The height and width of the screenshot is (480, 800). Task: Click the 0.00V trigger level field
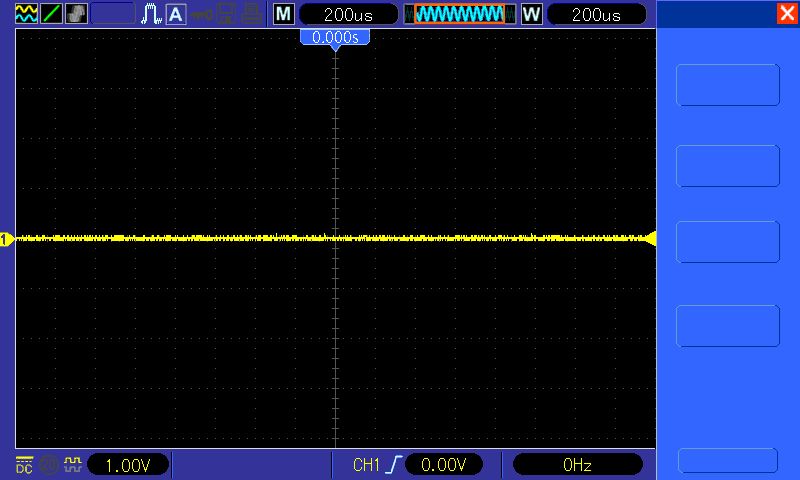pos(439,464)
